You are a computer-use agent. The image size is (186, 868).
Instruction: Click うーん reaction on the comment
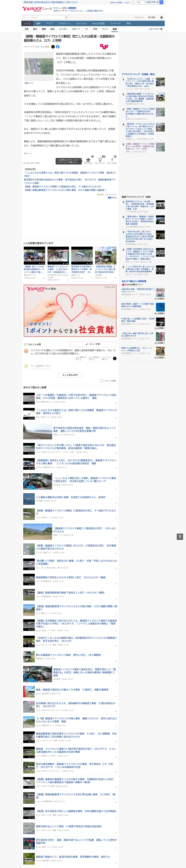pos(104,358)
